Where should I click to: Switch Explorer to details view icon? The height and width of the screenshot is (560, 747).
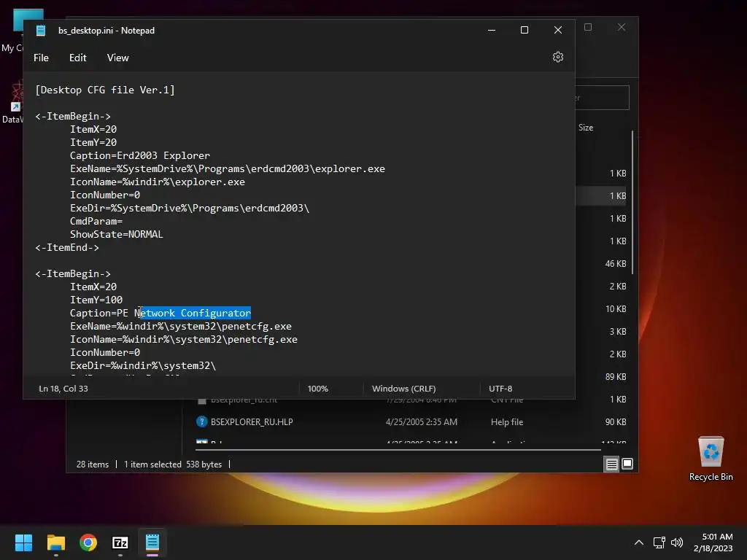pos(612,464)
